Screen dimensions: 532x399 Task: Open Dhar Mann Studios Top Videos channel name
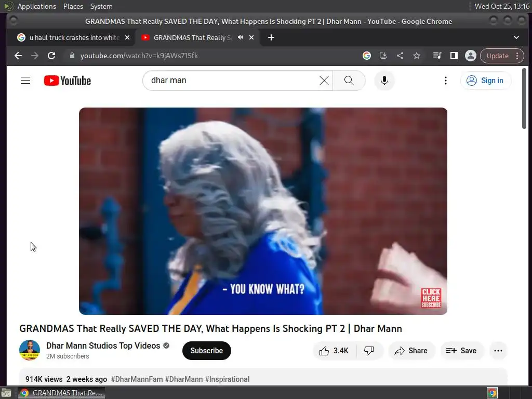point(103,345)
